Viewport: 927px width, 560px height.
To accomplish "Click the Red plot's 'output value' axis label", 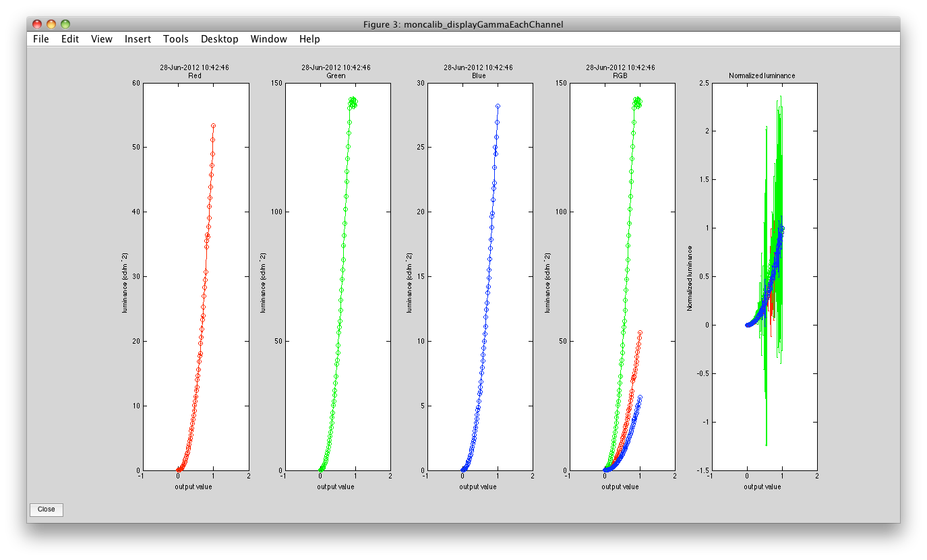I will pyautogui.click(x=194, y=487).
